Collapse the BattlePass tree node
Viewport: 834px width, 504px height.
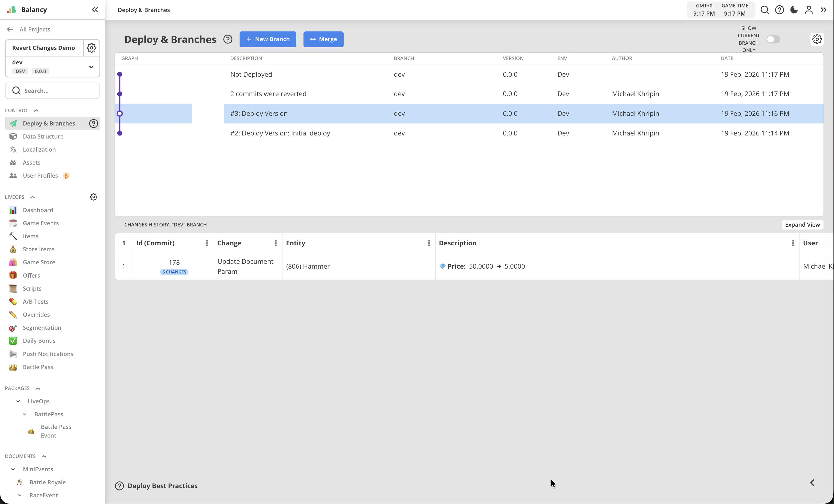coord(25,414)
